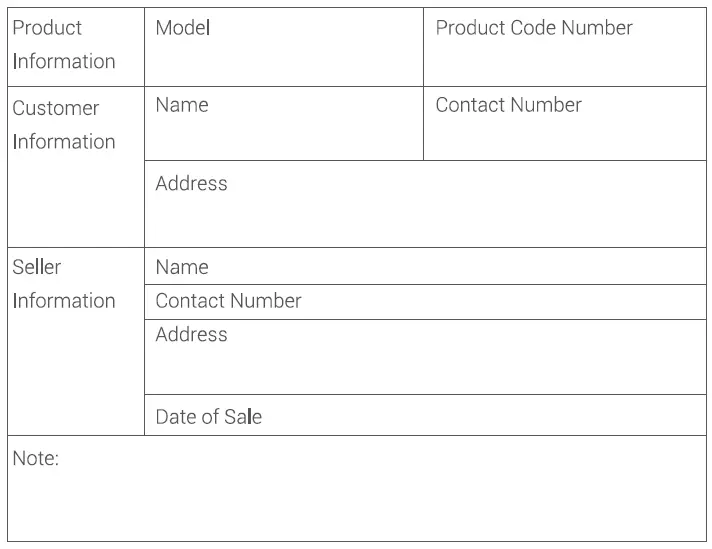Screen dimensions: 712x549
Task: Click the word 'Product' in the left header column
Action: 47,28
